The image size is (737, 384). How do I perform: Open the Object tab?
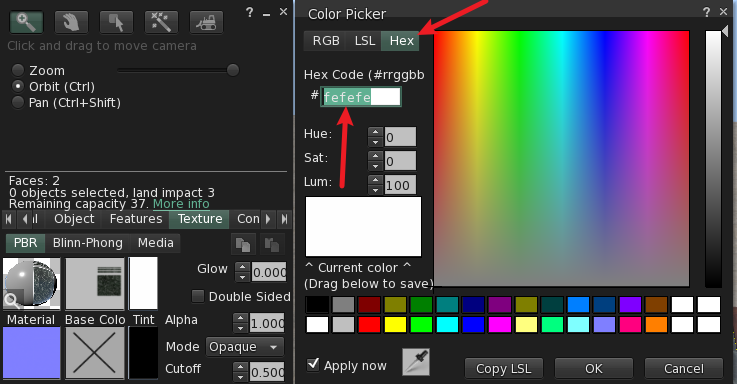[x=74, y=219]
